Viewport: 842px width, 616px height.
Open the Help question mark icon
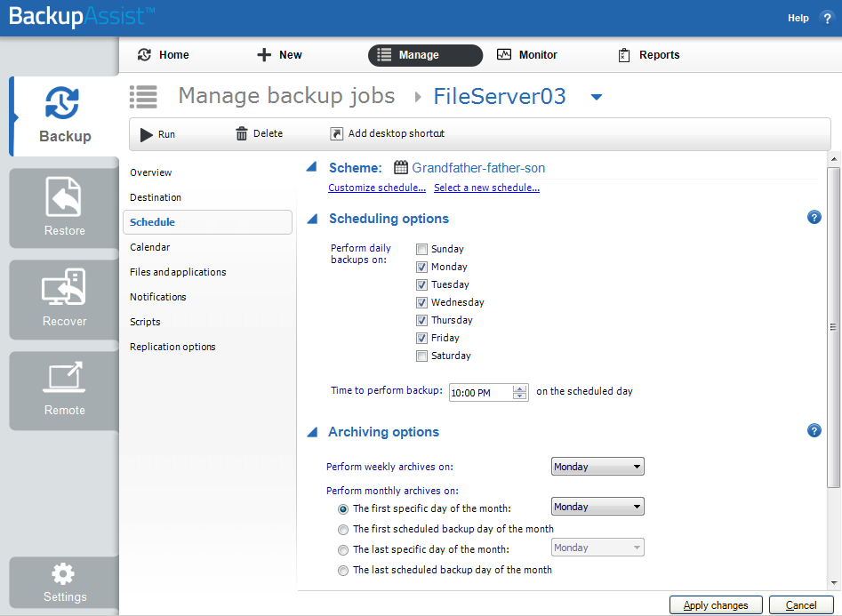pyautogui.click(x=827, y=19)
